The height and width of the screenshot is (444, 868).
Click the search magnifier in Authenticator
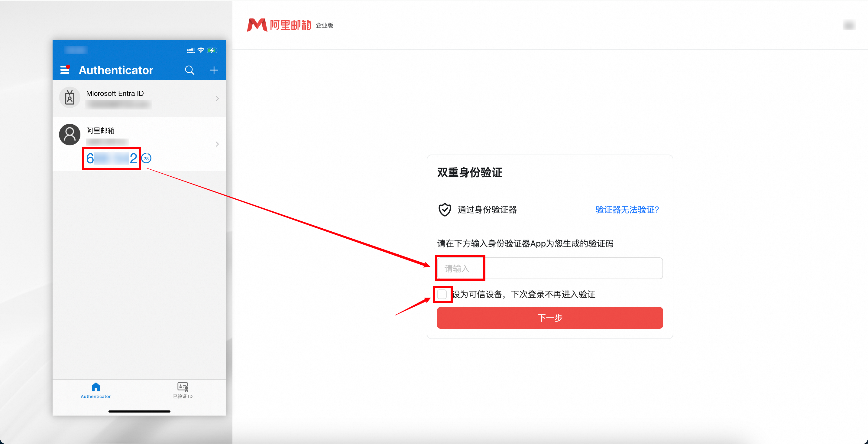[x=190, y=70]
